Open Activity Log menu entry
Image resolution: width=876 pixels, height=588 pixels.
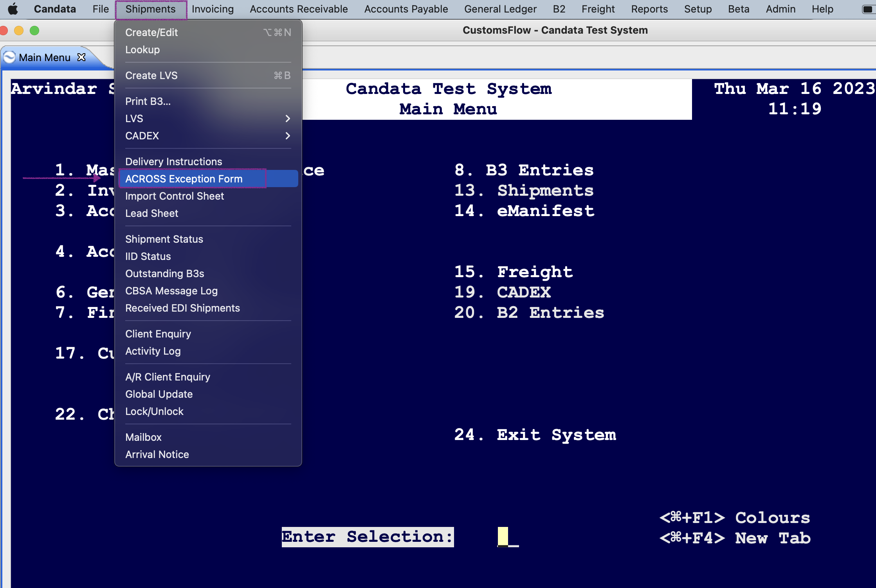pyautogui.click(x=208, y=351)
